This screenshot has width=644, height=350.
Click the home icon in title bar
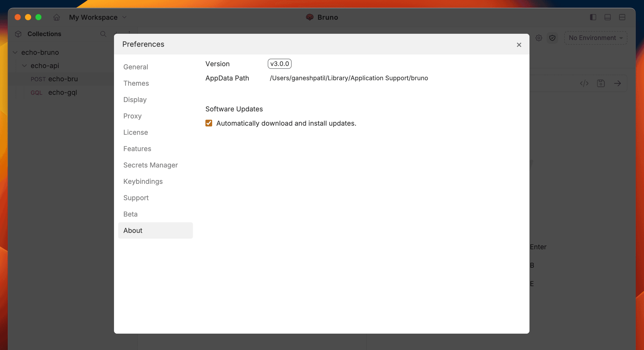point(56,17)
